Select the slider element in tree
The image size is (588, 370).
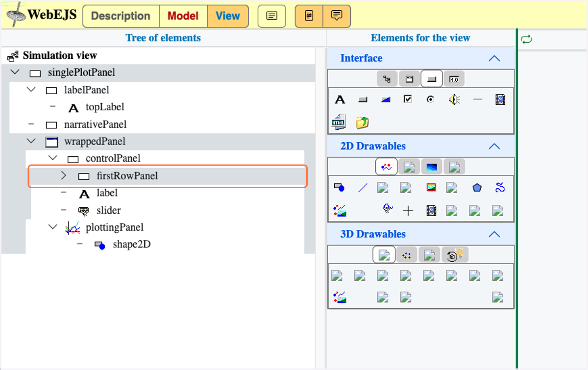tap(109, 210)
